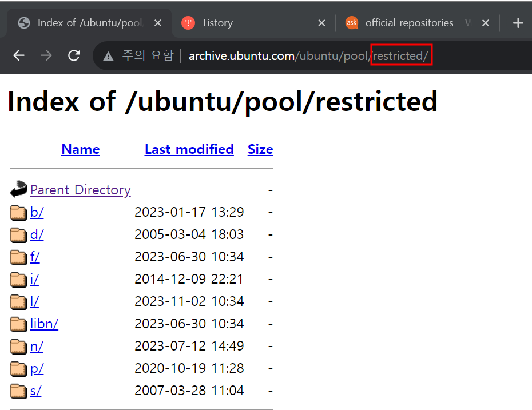Screen dimensions: 532x410
Task: Open the p/ directory link
Action: (37, 369)
